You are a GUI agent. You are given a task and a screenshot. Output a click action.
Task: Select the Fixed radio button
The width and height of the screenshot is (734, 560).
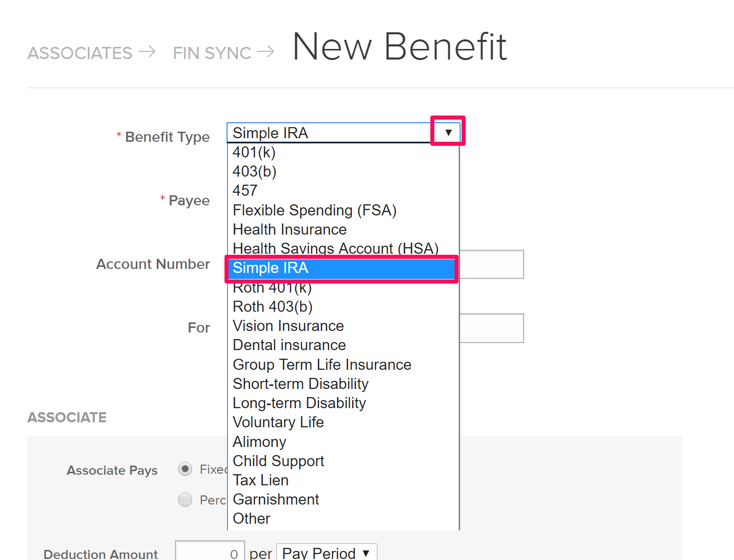coord(185,469)
